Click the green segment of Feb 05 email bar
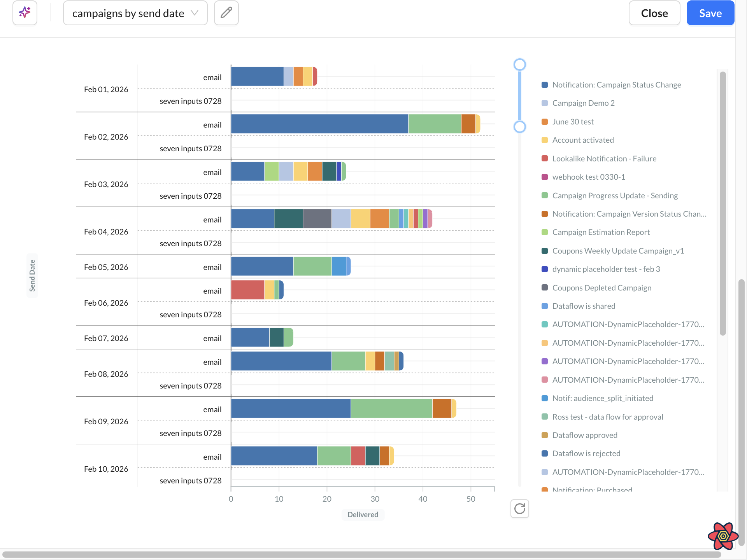Viewport: 747px width, 560px height. pos(312,266)
